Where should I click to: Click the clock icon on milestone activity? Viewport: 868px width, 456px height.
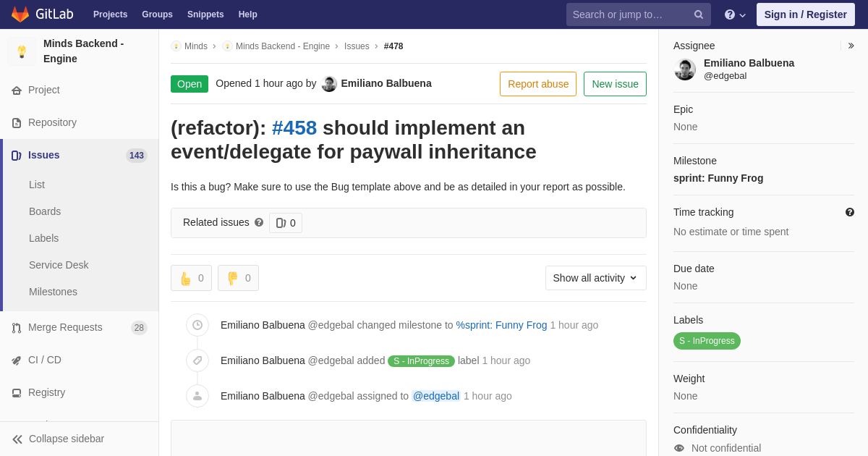point(197,325)
